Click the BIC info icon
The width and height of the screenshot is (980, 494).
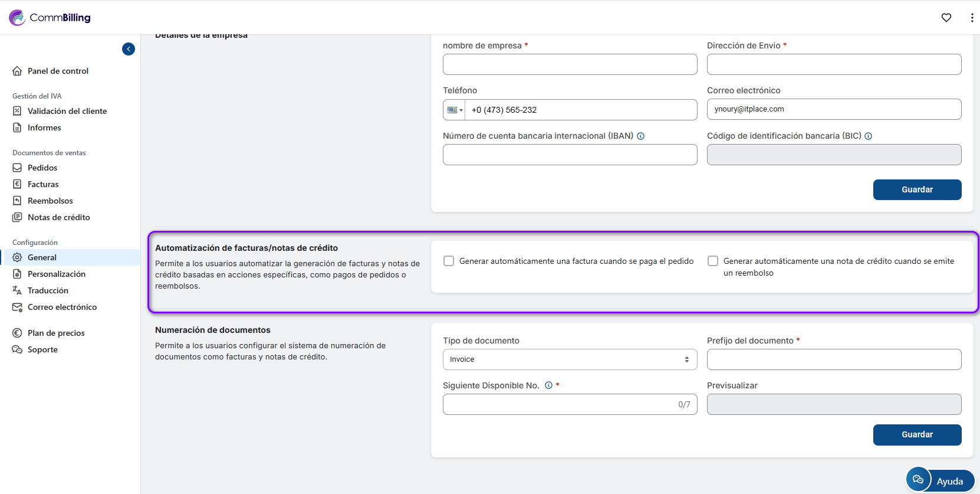(869, 136)
